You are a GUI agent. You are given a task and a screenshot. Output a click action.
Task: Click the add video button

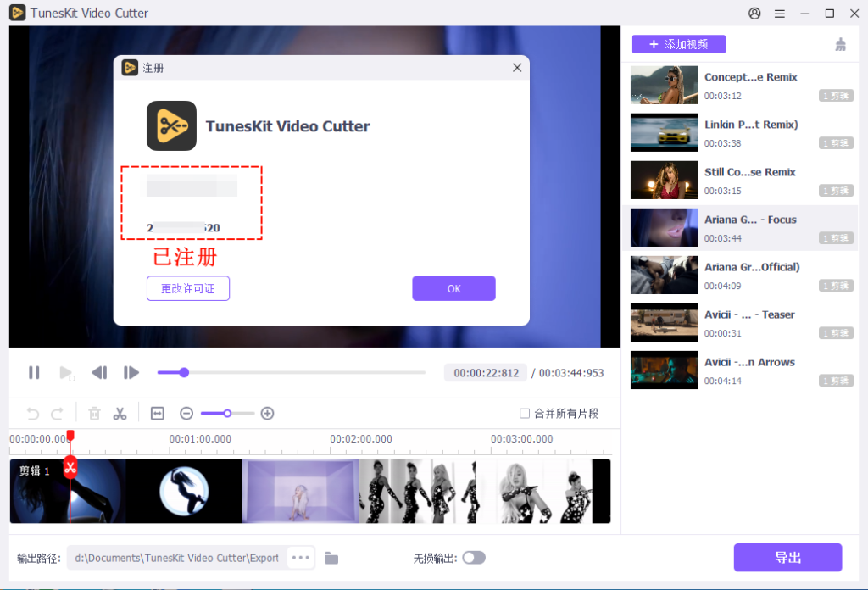coord(679,44)
